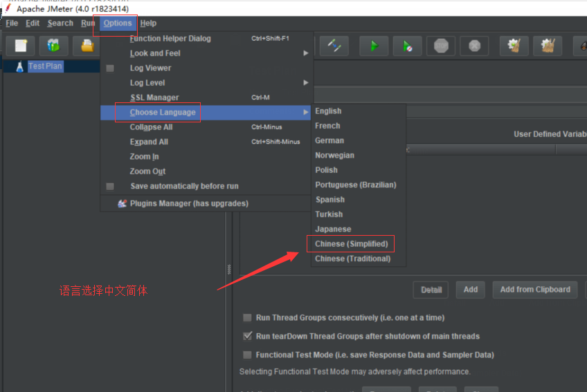The width and height of the screenshot is (587, 392).
Task: Select English language
Action: (359, 111)
